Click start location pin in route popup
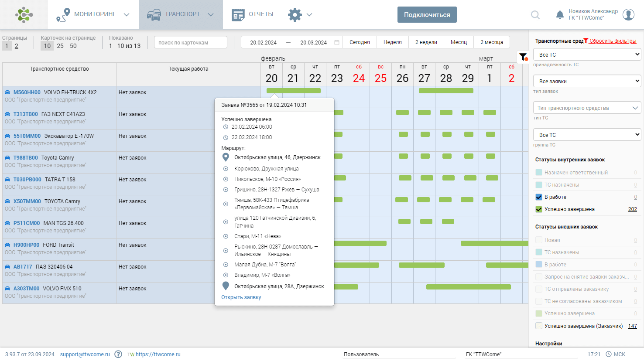Image resolution: width=644 pixels, height=361 pixels. 226,157
